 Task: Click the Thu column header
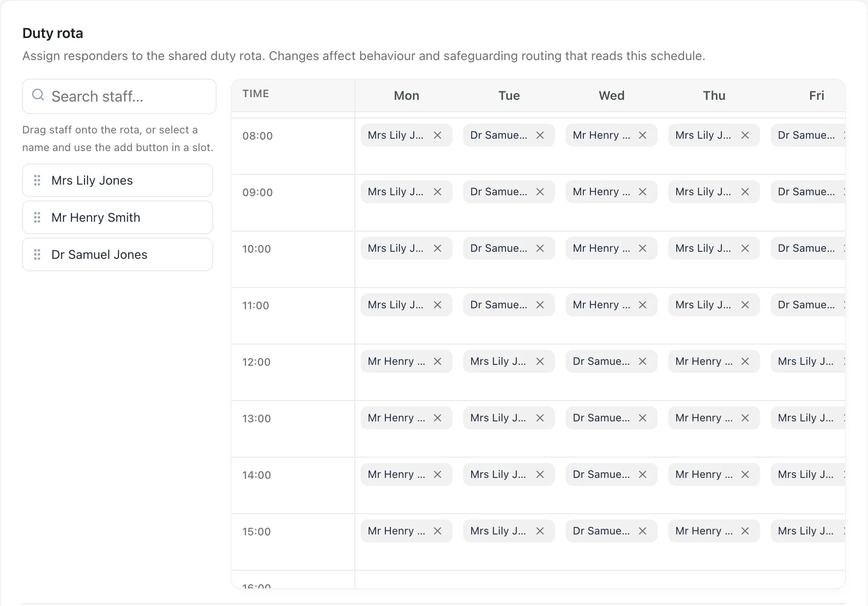(714, 95)
